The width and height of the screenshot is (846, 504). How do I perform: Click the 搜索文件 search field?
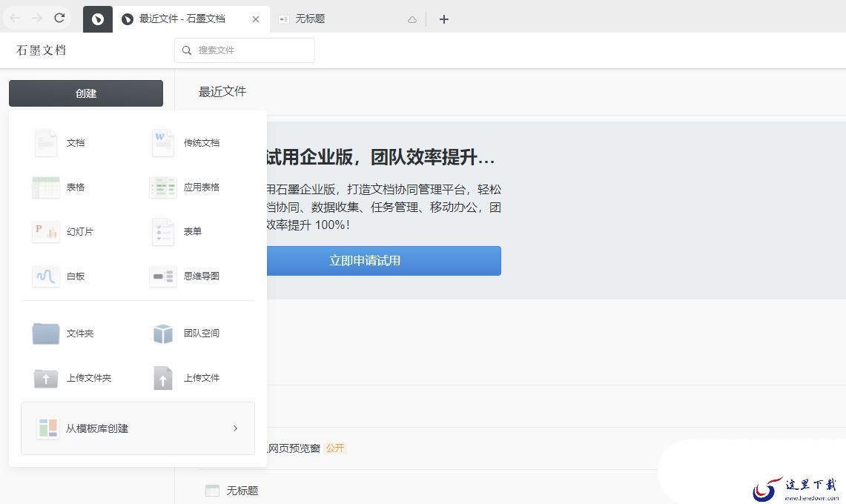click(x=245, y=50)
